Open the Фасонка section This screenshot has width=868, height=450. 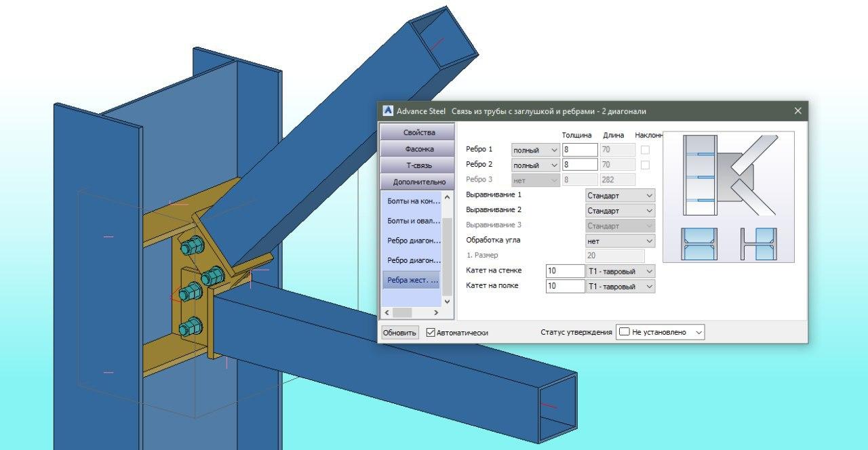pos(418,148)
